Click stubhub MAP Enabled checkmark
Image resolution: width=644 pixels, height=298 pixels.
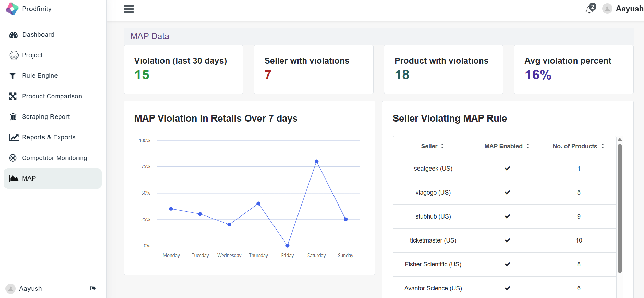[x=508, y=216]
